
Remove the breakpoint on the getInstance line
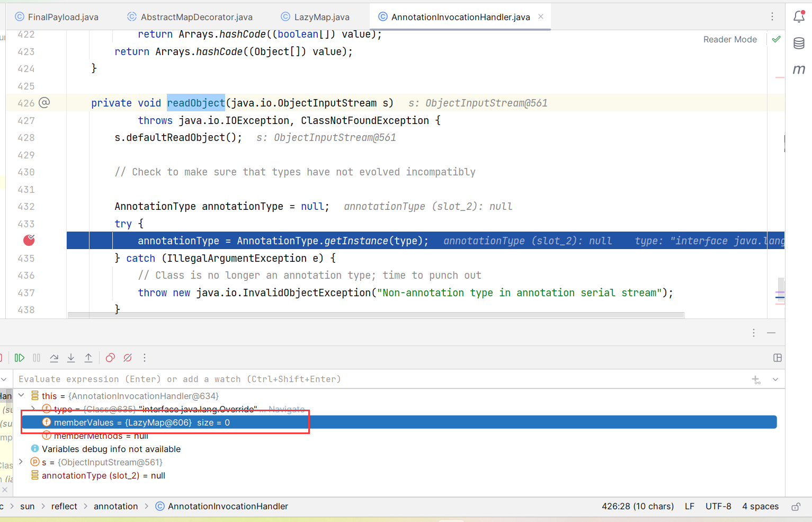pyautogui.click(x=29, y=241)
